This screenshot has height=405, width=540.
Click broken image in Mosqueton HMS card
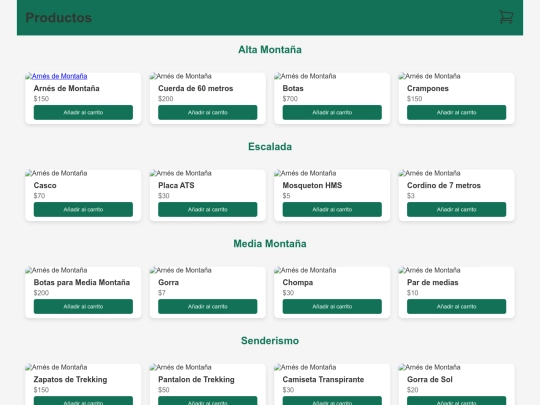pos(305,173)
